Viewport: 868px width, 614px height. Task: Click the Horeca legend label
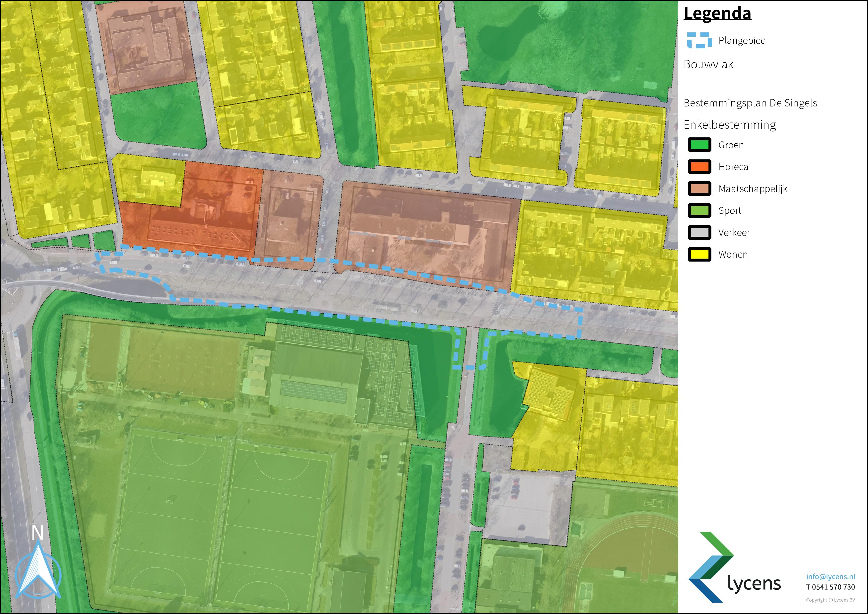733,167
